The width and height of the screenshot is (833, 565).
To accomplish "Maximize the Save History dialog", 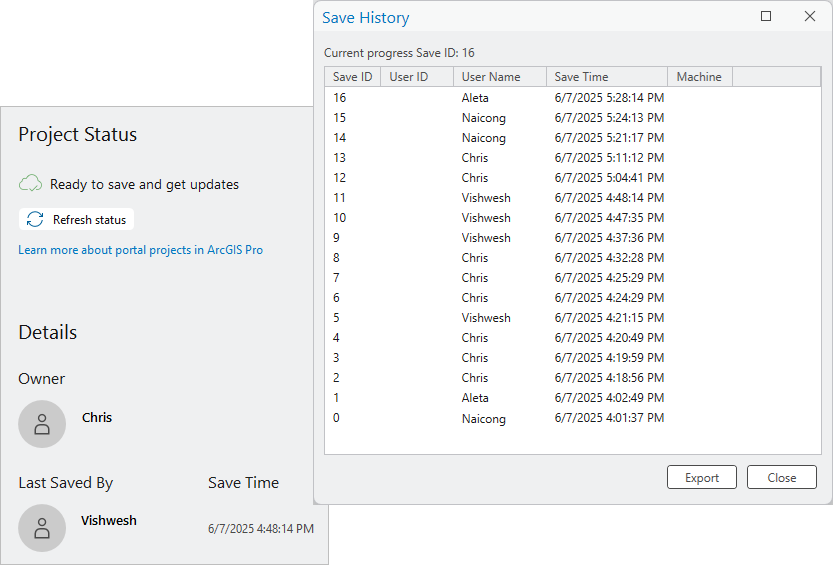I will tap(766, 17).
